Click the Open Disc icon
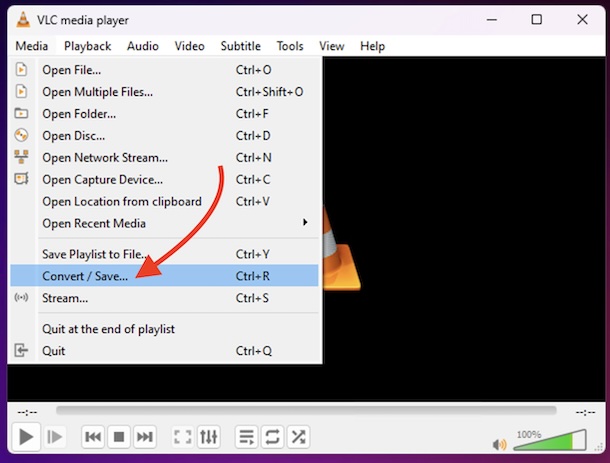610x463 pixels. click(x=22, y=136)
